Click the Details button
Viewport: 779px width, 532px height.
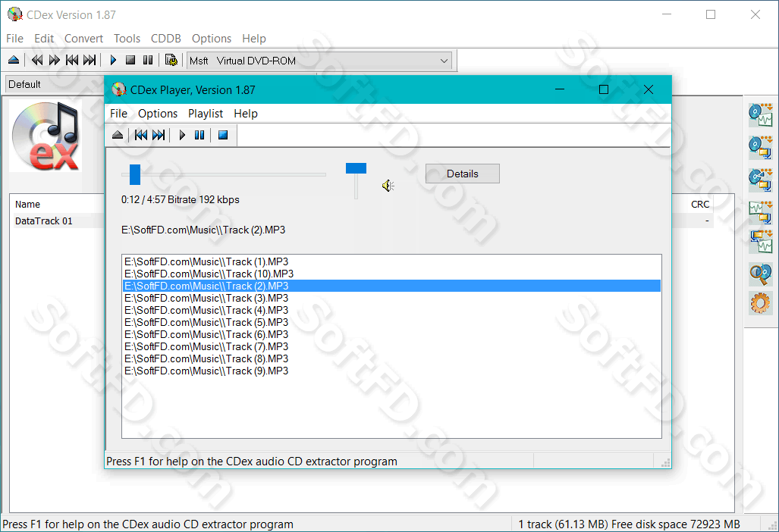coord(463,174)
